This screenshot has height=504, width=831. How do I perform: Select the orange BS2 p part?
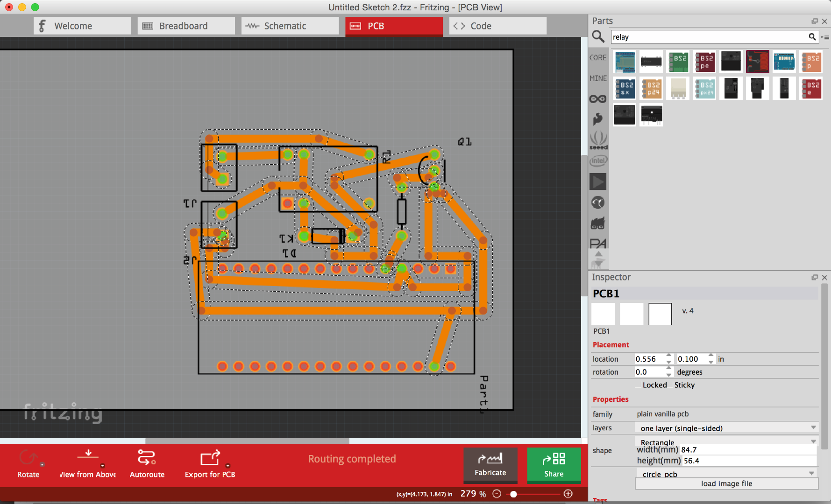click(811, 62)
